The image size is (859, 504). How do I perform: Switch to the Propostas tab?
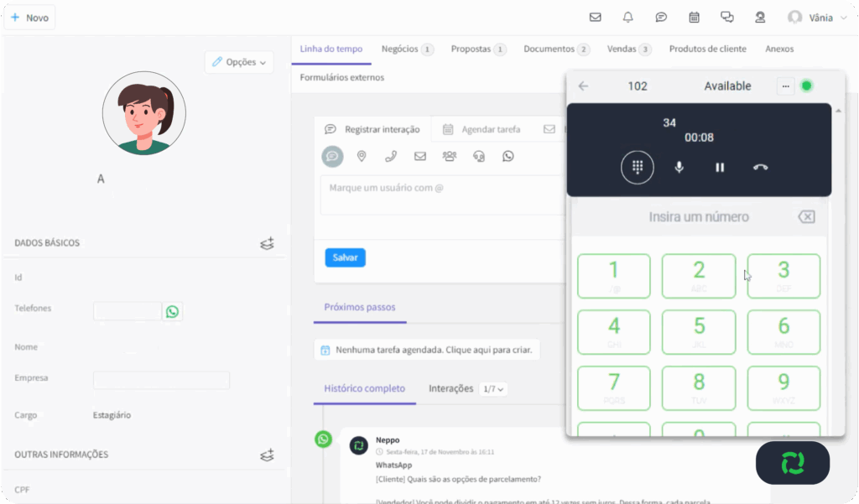477,49
